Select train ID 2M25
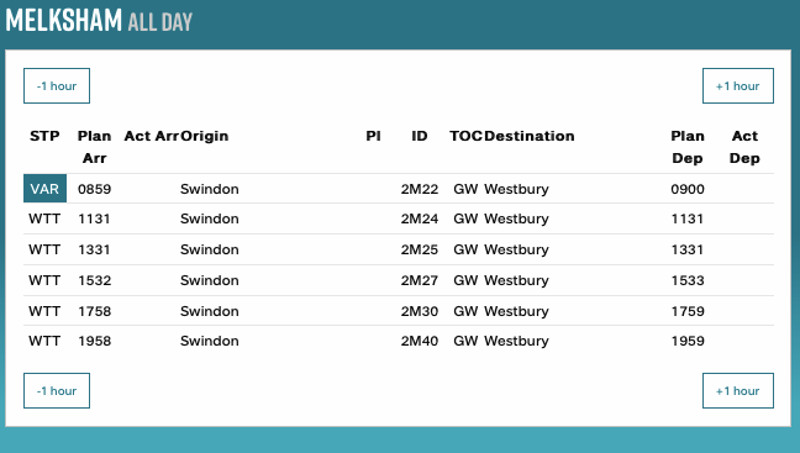The height and width of the screenshot is (453, 800). (420, 250)
